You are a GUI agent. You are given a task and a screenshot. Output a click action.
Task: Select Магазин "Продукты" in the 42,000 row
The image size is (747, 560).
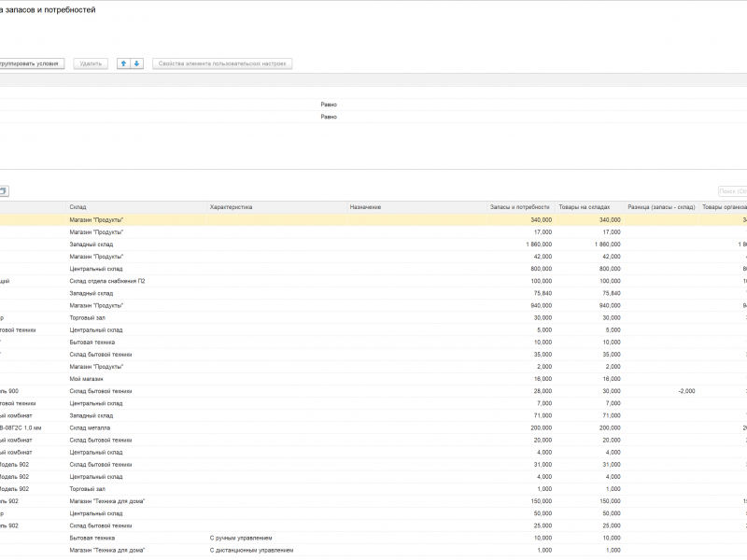(x=96, y=257)
